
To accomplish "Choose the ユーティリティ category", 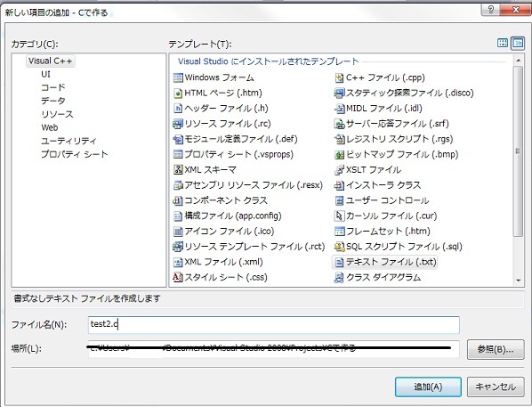I will (x=69, y=141).
